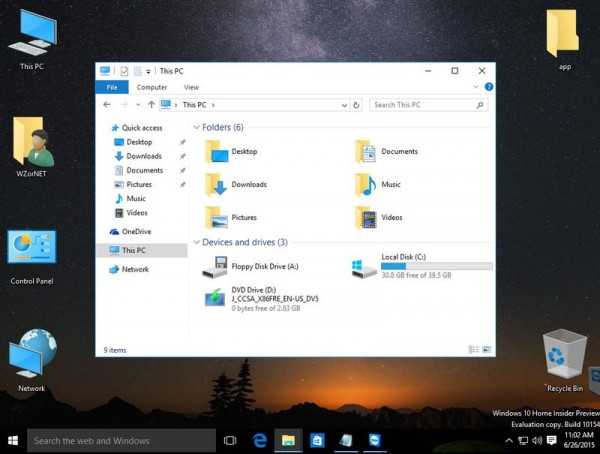The width and height of the screenshot is (600, 454).
Task: Click the Search This PC field
Action: pos(429,105)
